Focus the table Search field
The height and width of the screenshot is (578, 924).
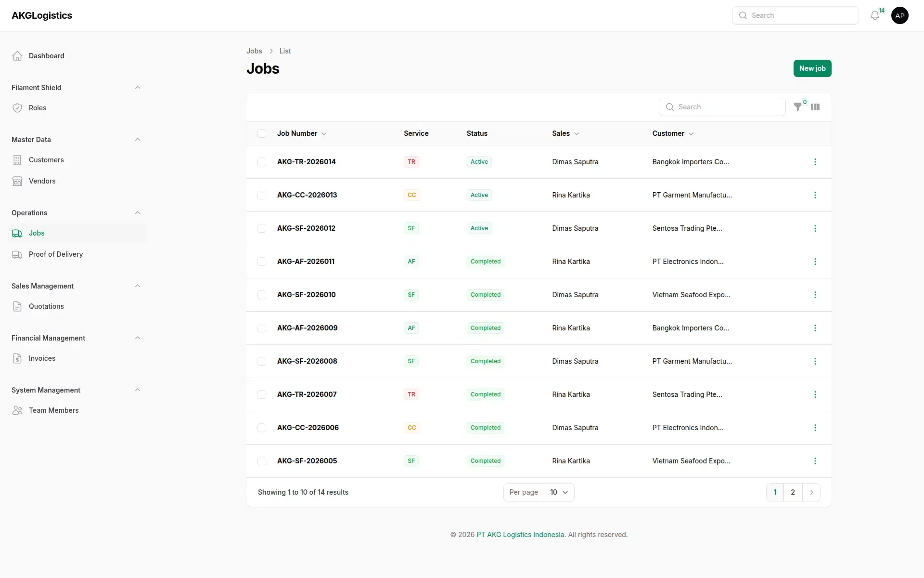pos(722,107)
